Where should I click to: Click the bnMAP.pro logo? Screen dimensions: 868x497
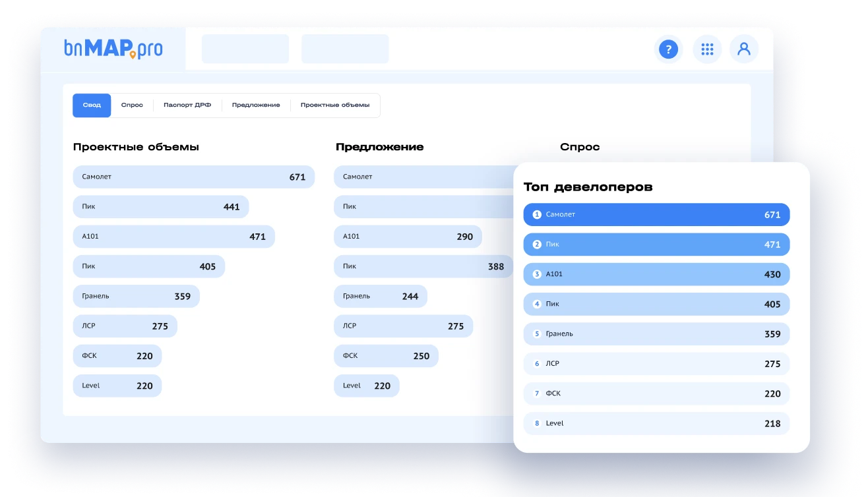click(113, 49)
